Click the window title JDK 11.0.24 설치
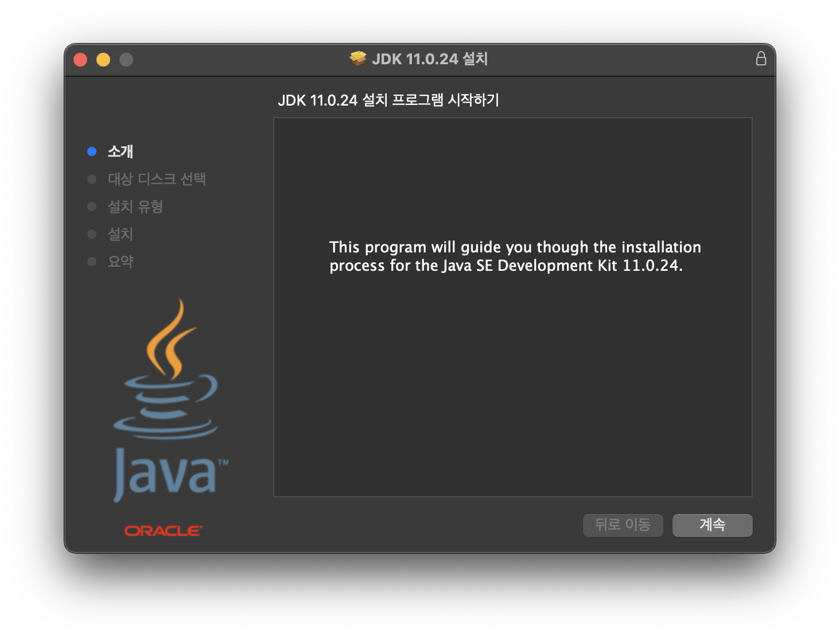Viewport: 840px width, 638px height. point(430,59)
